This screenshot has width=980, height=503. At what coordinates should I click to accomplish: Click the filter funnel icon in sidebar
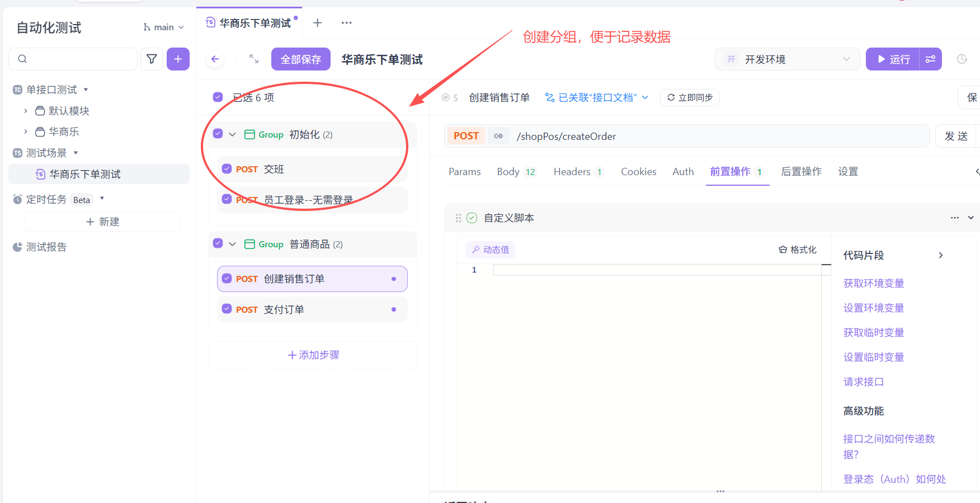(152, 59)
